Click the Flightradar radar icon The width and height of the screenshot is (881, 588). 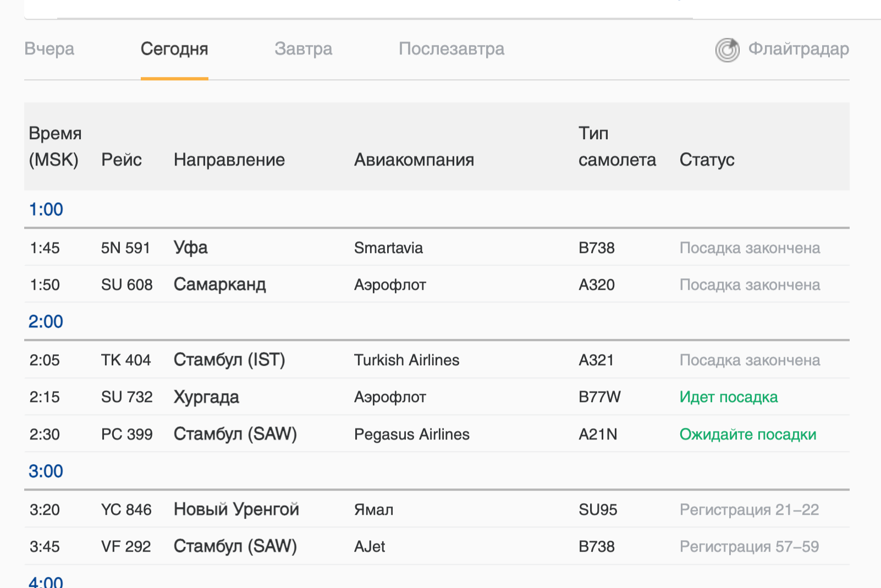pos(727,50)
